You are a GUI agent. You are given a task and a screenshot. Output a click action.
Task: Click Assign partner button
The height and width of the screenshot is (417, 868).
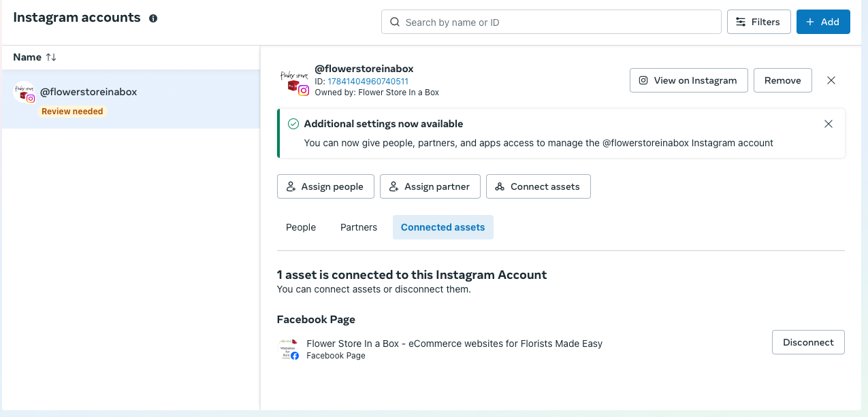[430, 186]
